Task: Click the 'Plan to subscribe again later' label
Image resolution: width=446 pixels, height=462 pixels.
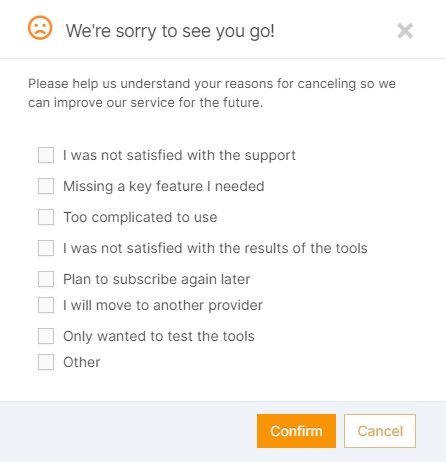Action: pos(157,279)
